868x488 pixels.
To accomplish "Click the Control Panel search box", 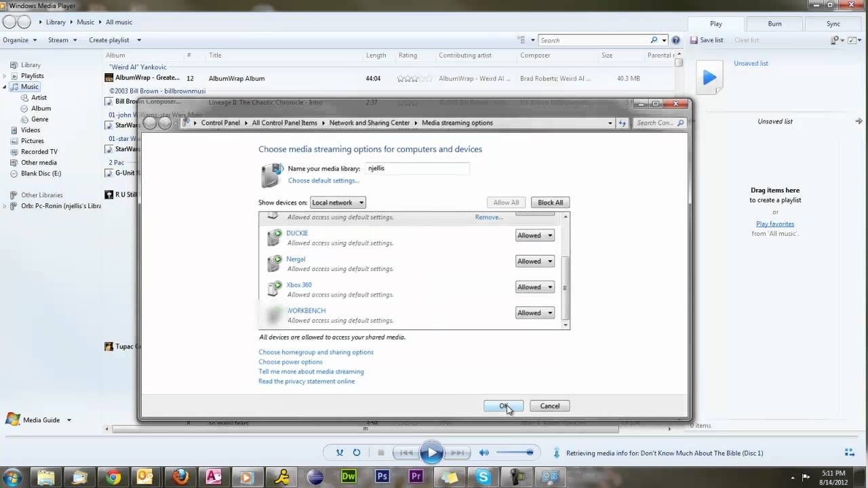I will pyautogui.click(x=660, y=123).
